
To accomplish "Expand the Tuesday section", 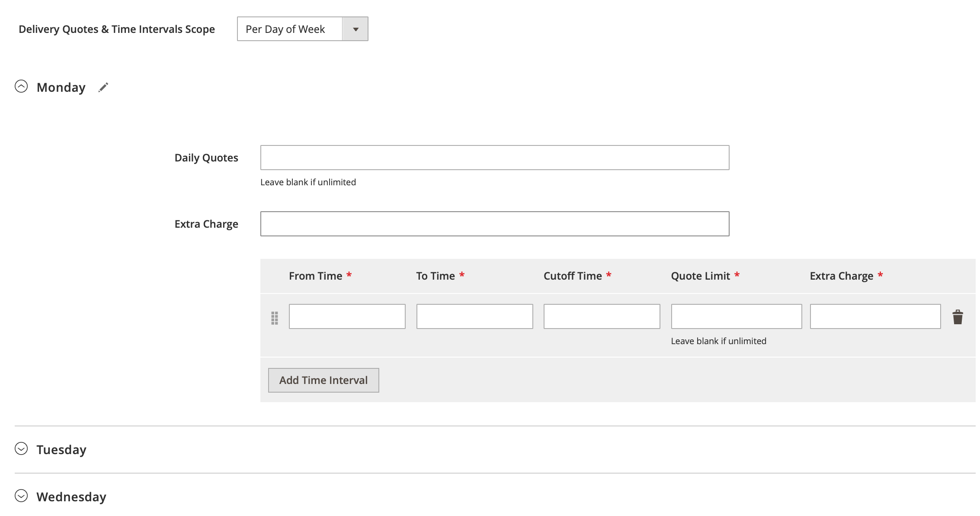I will [x=21, y=448].
